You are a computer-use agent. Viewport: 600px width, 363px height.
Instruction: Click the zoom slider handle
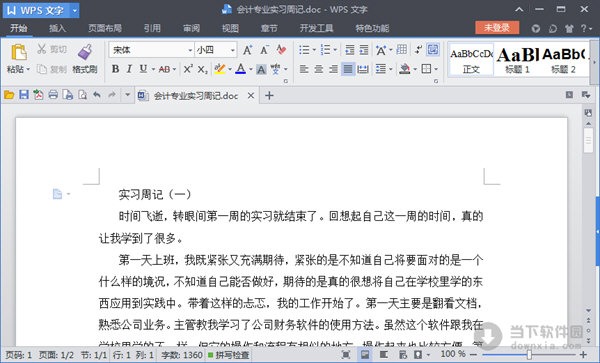(529, 355)
